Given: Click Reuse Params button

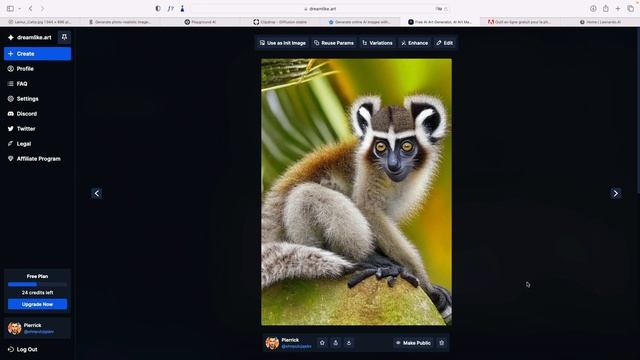Looking at the screenshot, I should pyautogui.click(x=334, y=43).
